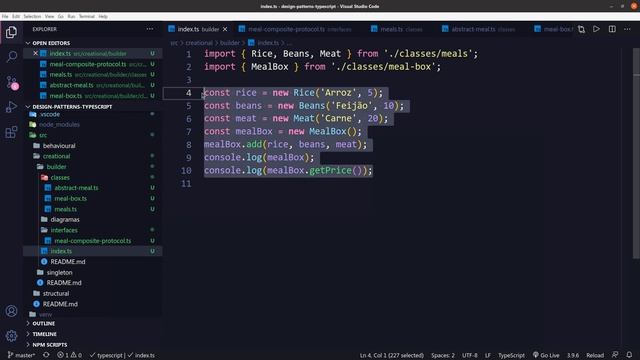This screenshot has width=640, height=360.
Task: Open the Selection menu
Action: [x=32, y=16]
